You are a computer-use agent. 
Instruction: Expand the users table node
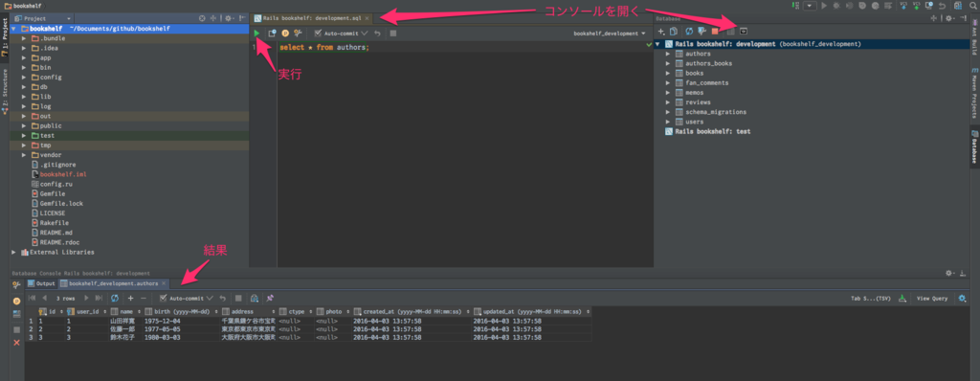pos(667,122)
